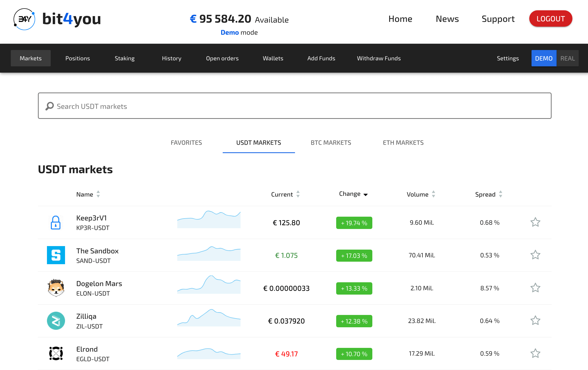Viewport: 588px width, 370px height.
Task: Open the Wallets menu item
Action: [273, 58]
